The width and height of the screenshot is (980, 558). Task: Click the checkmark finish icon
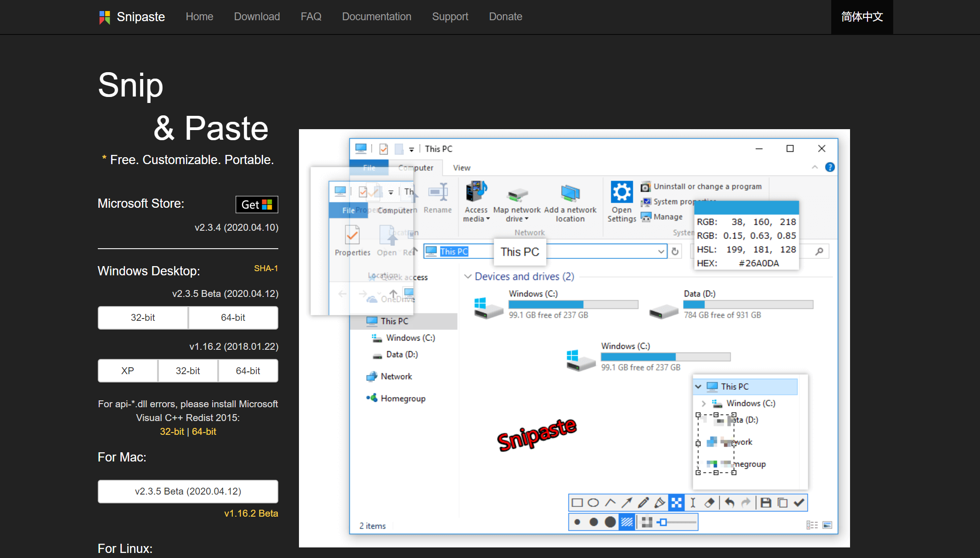click(799, 503)
